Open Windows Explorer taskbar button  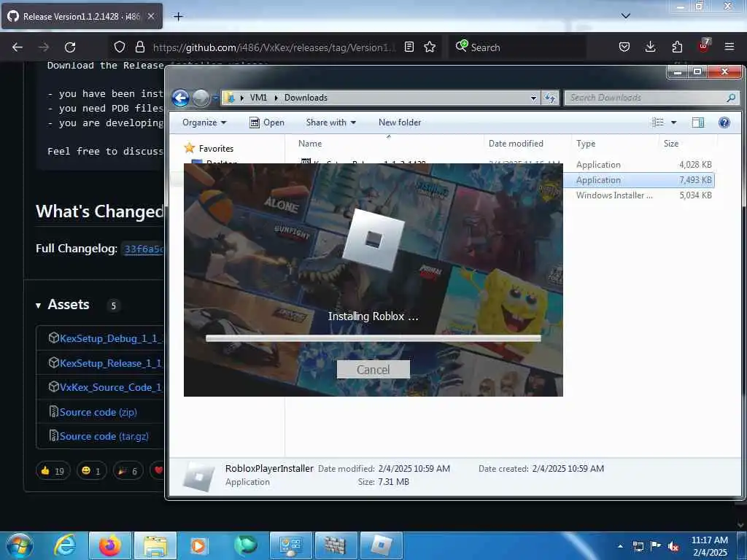tap(155, 545)
